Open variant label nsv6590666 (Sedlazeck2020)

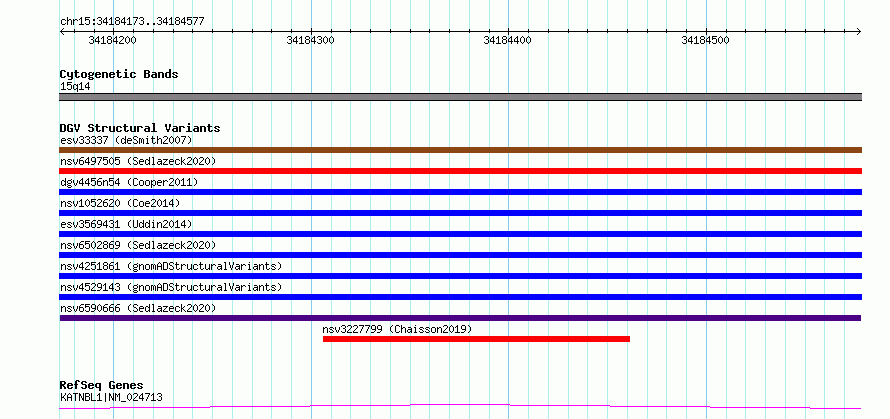(x=138, y=308)
